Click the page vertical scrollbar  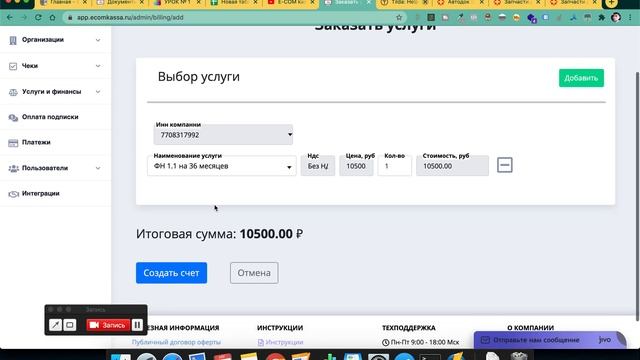point(638,196)
